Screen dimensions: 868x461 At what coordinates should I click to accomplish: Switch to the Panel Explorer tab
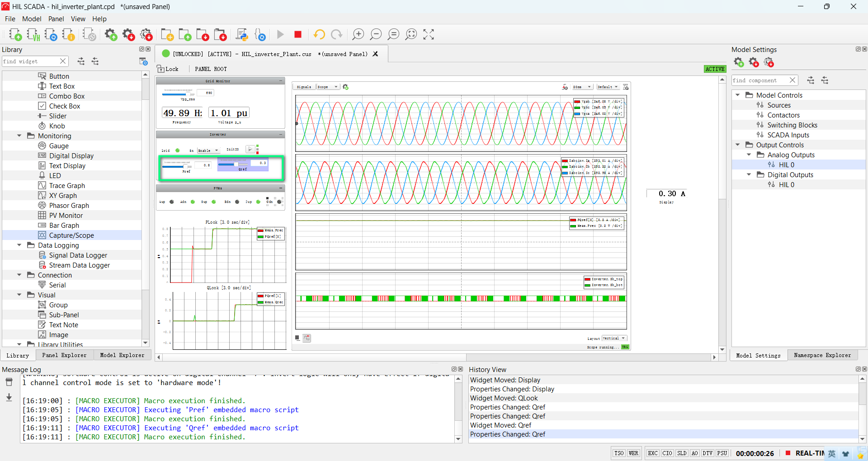tap(64, 355)
